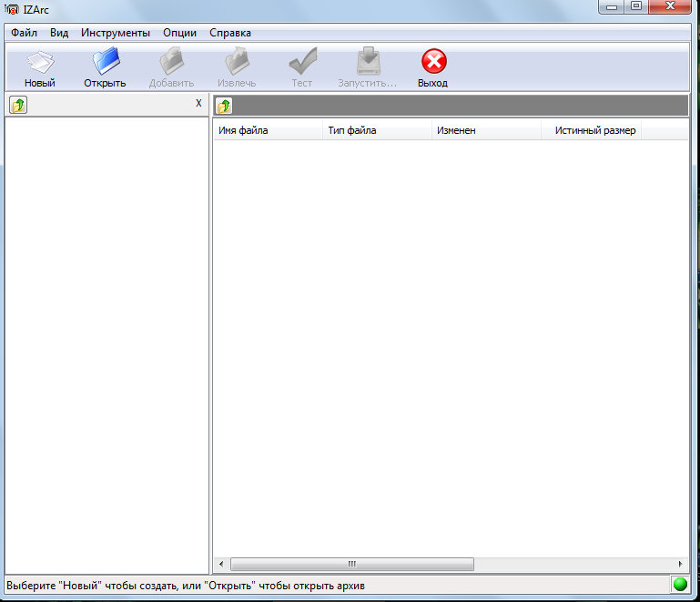The height and width of the screenshot is (602, 700).
Task: Sort by Имя файла column header
Action: click(268, 130)
